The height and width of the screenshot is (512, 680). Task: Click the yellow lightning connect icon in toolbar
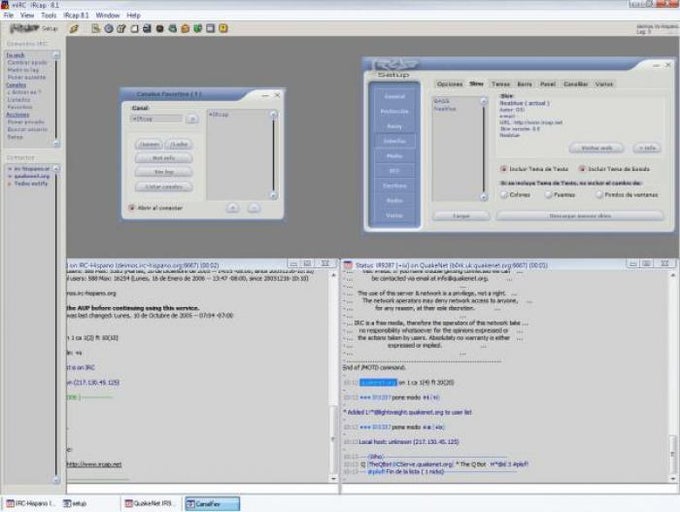tap(74, 29)
